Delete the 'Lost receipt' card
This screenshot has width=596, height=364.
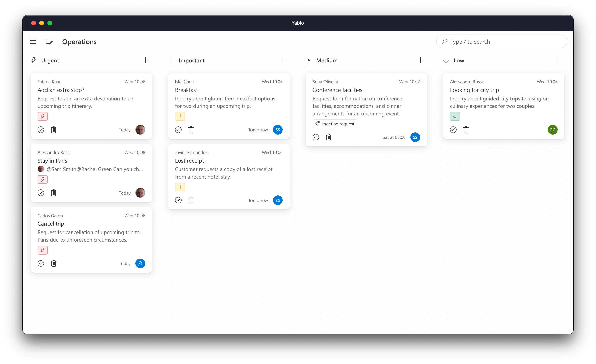[x=191, y=200]
